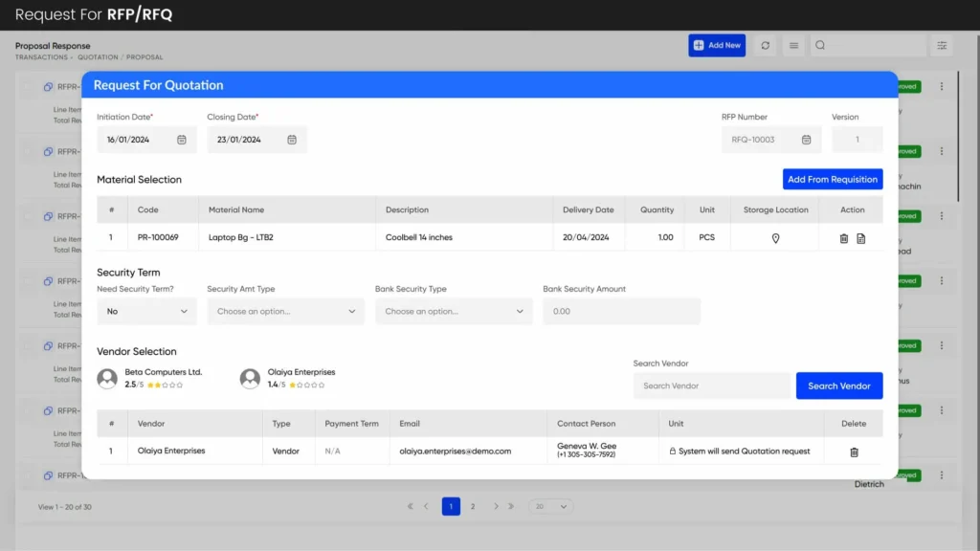The image size is (980, 551).
Task: Click the Add From Requisition button
Action: [x=832, y=180]
